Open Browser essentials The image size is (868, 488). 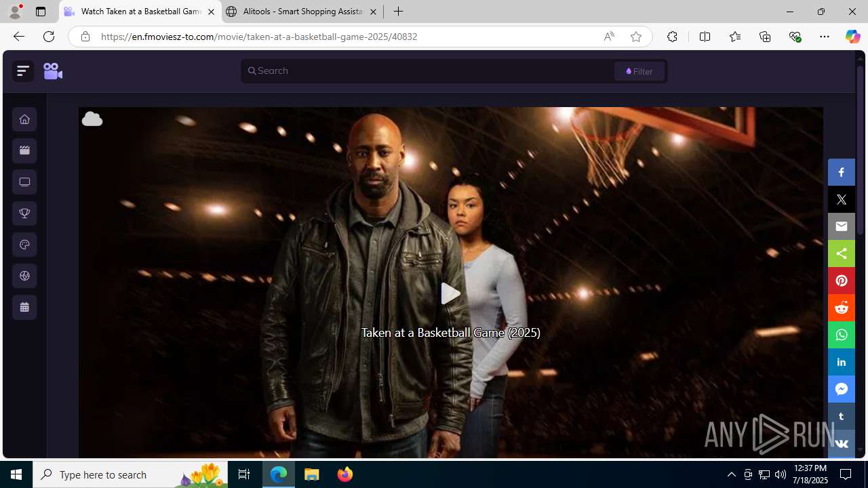(x=795, y=37)
